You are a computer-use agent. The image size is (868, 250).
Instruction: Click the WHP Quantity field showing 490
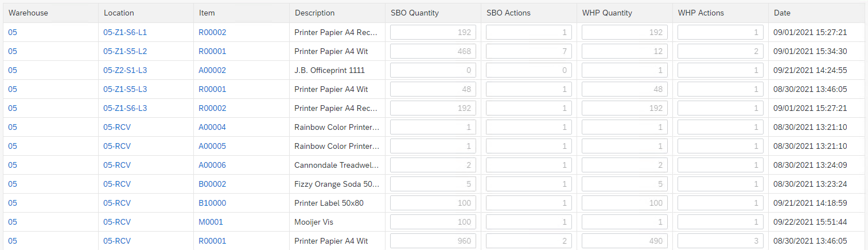624,241
